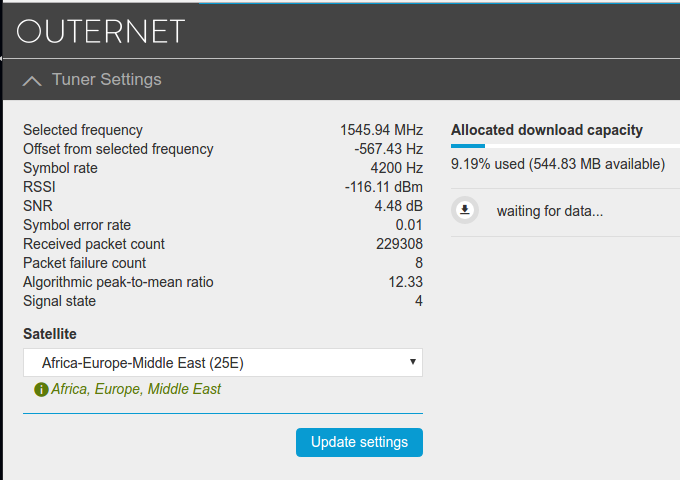The image size is (680, 480).
Task: Click the Received packet count value
Action: point(399,244)
